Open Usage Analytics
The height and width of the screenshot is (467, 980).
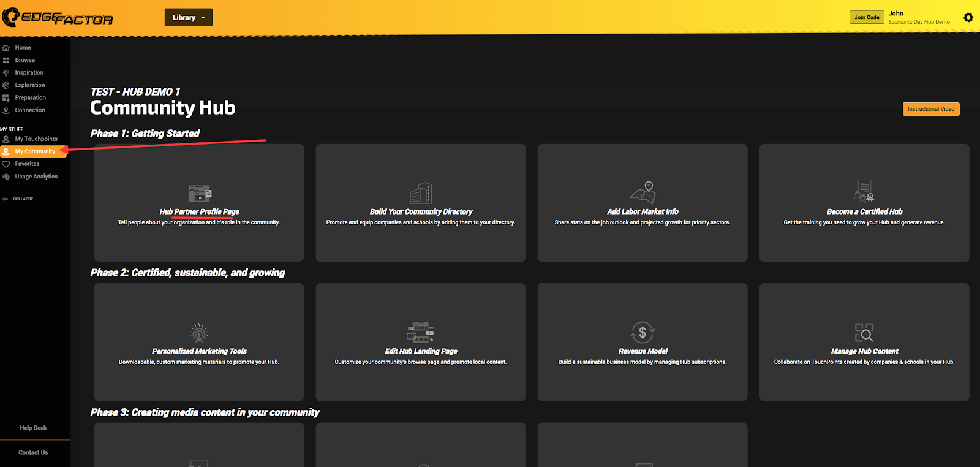36,177
